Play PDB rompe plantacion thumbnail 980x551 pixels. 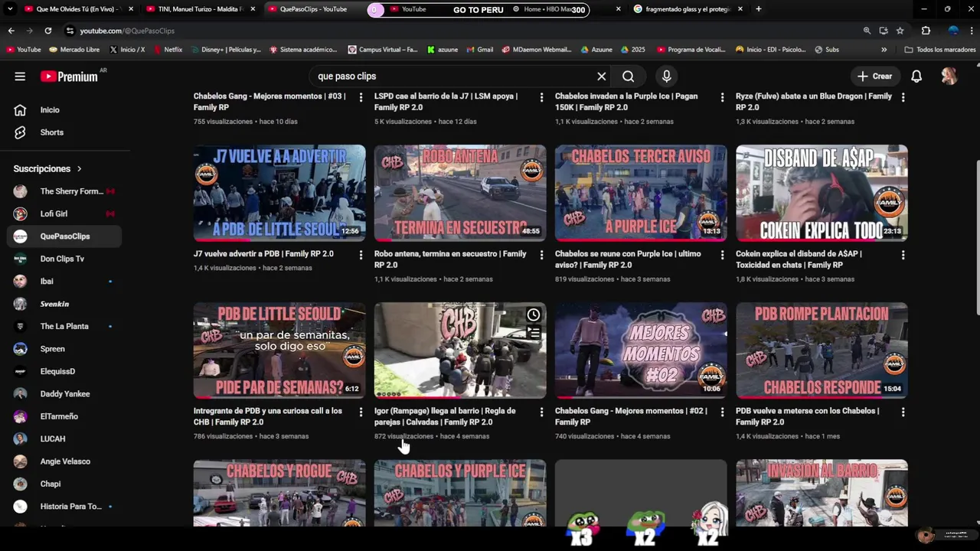[x=822, y=350]
